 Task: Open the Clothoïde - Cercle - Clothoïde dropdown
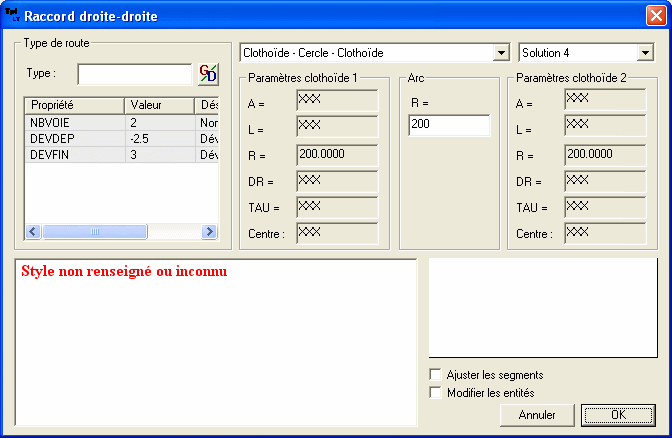pyautogui.click(x=501, y=52)
